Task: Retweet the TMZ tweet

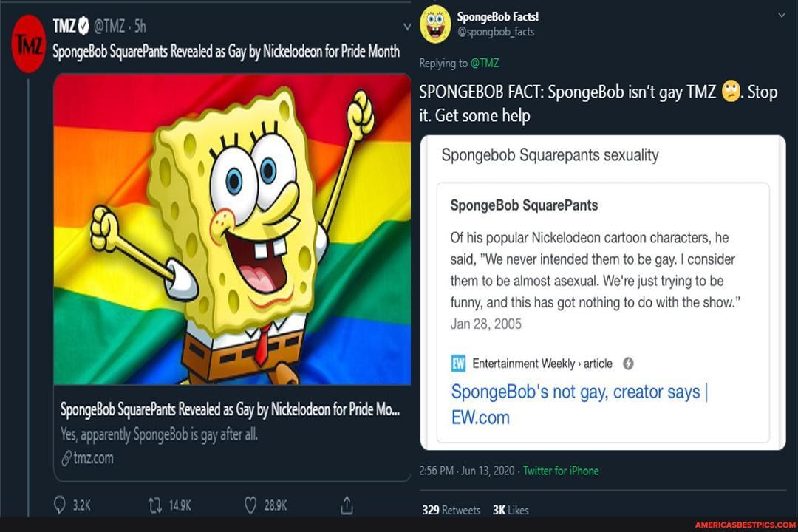Action: coord(154,505)
